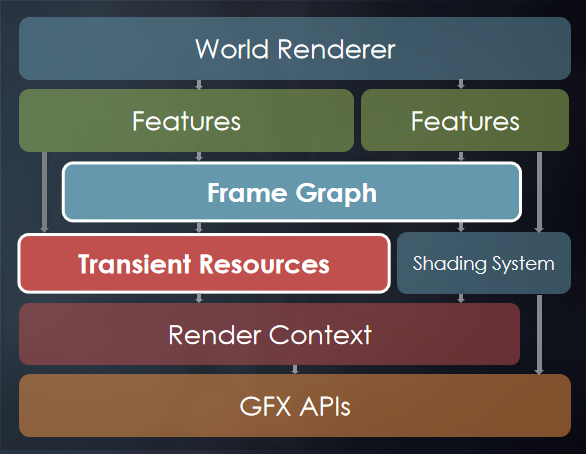Click long arrow from Features to Transient Resources

(x=44, y=192)
